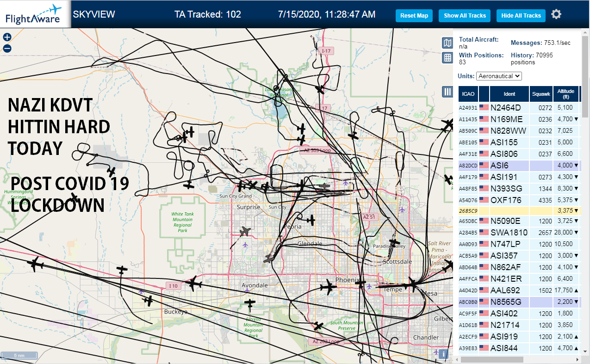Select the N862AF aircraft row
The height and width of the screenshot is (364, 590).
pos(519,267)
